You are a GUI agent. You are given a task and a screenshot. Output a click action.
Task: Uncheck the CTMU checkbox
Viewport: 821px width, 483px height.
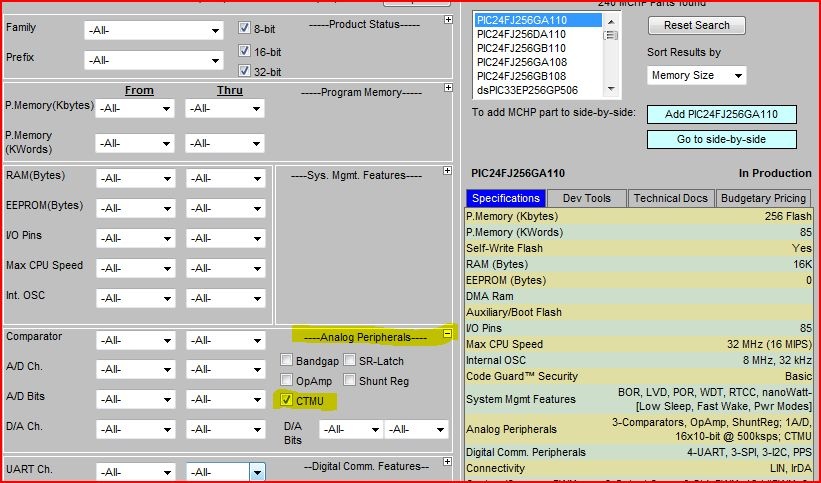(x=286, y=400)
